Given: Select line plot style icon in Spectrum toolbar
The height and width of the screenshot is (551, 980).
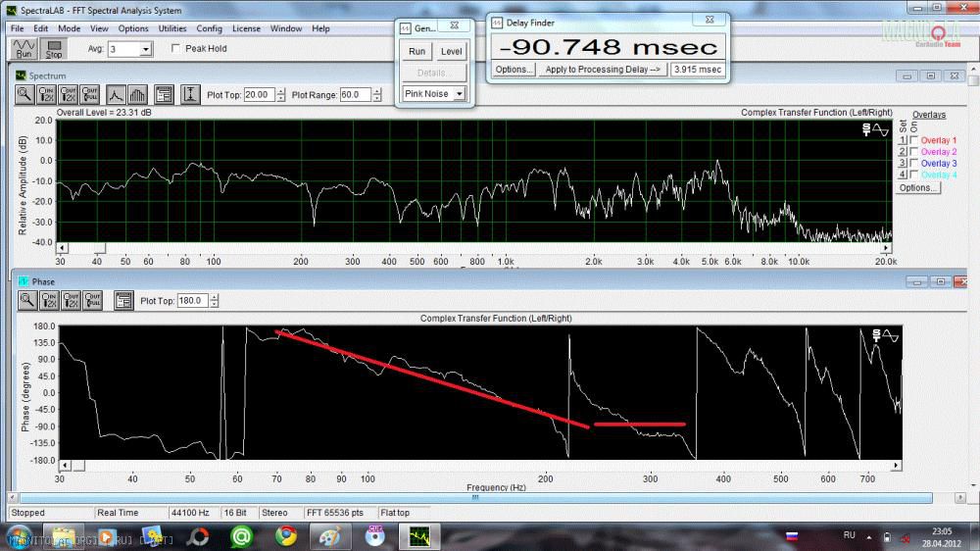Looking at the screenshot, I should [x=117, y=95].
